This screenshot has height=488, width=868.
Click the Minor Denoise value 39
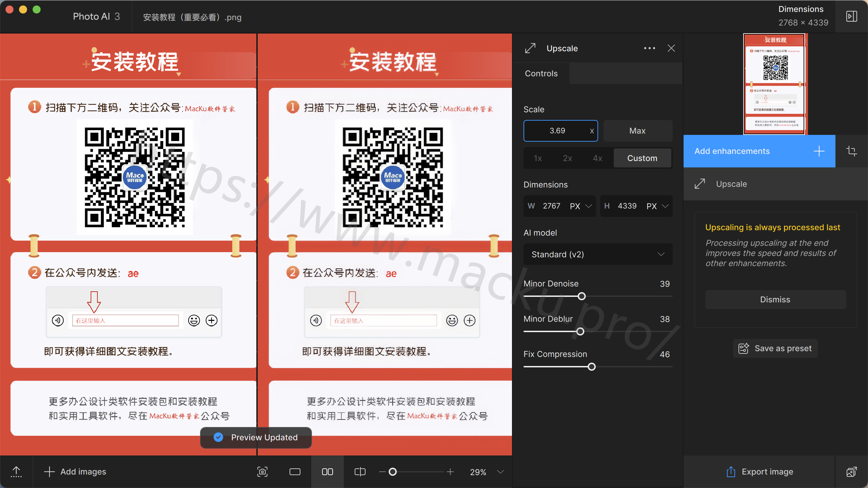tap(665, 284)
